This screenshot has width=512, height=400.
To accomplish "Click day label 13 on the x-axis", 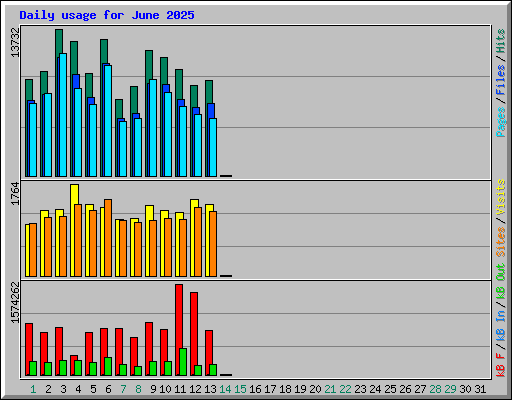I will (210, 389).
